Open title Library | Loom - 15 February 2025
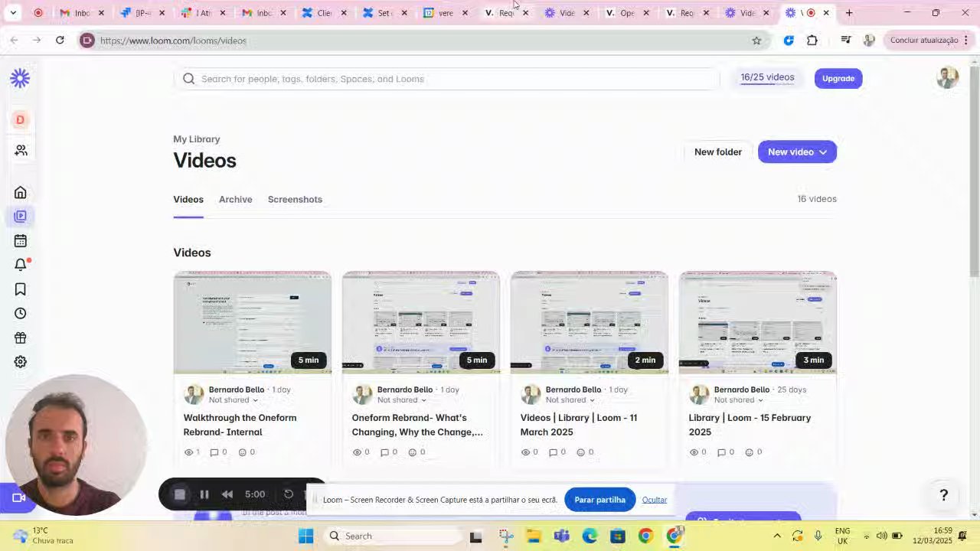Image resolution: width=980 pixels, height=551 pixels. [x=750, y=425]
